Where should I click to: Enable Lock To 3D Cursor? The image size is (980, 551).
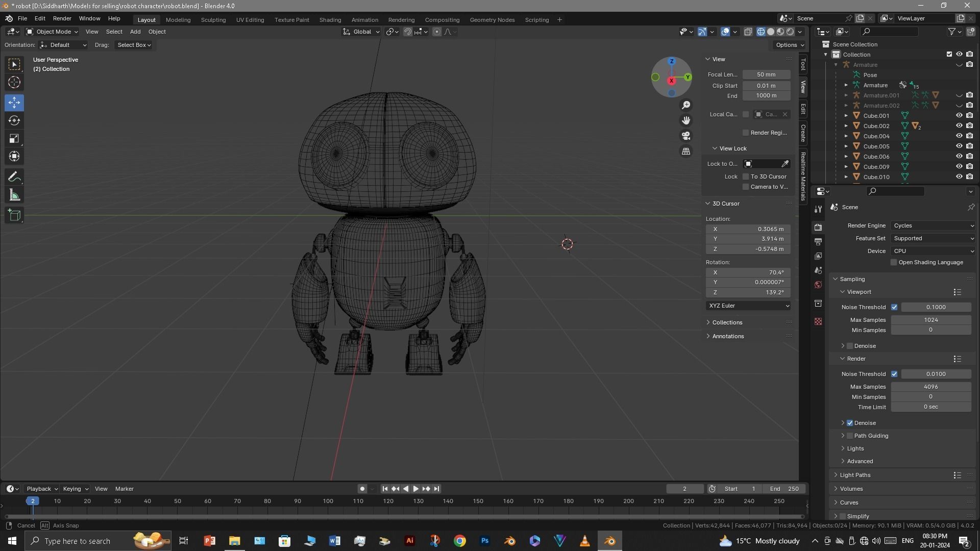pos(746,177)
